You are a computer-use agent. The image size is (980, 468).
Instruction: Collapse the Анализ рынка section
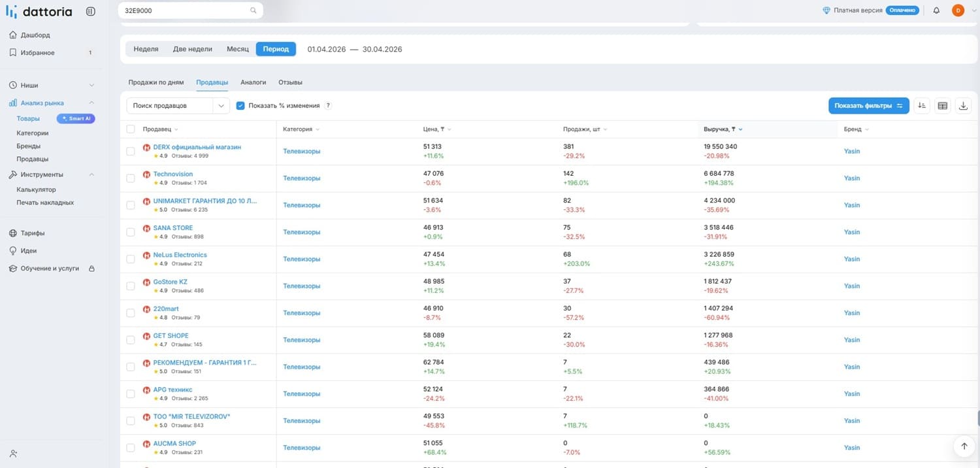coord(91,103)
